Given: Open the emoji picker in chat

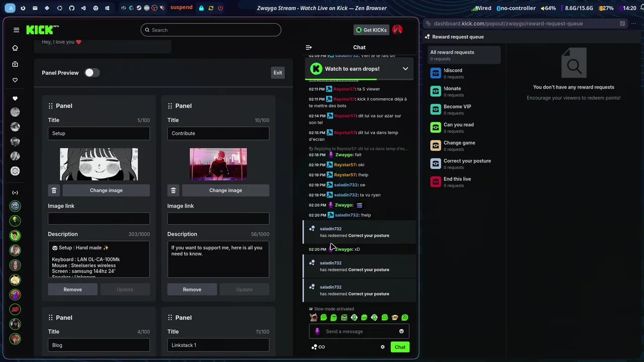Looking at the screenshot, I should click(x=401, y=331).
